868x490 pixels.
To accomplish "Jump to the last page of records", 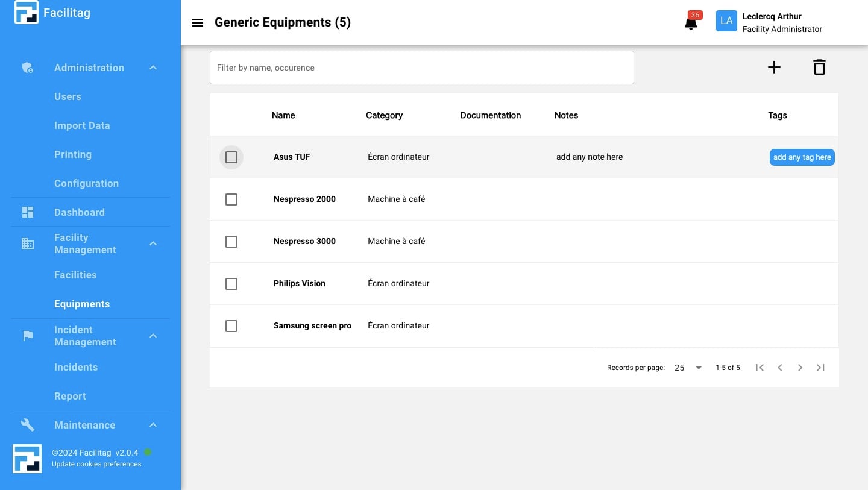I will (x=820, y=368).
